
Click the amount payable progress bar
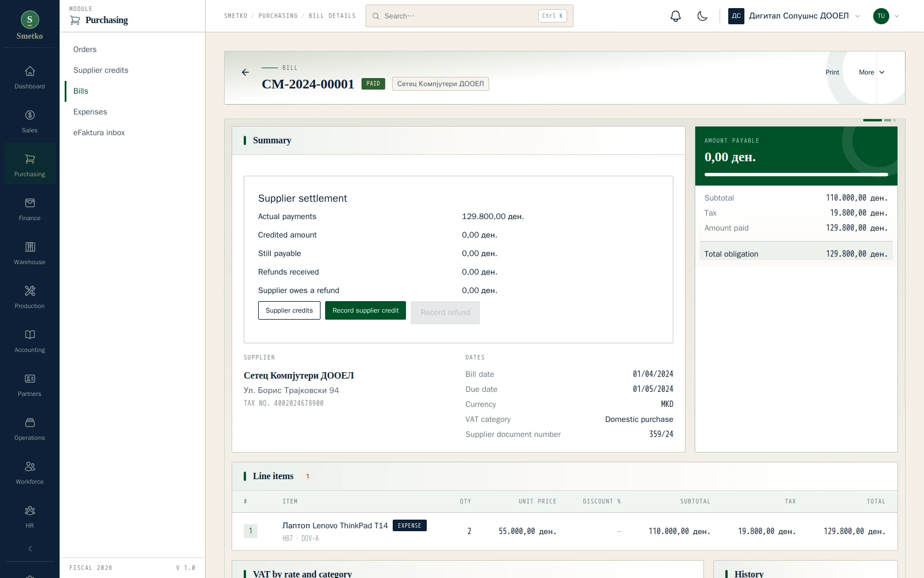796,174
